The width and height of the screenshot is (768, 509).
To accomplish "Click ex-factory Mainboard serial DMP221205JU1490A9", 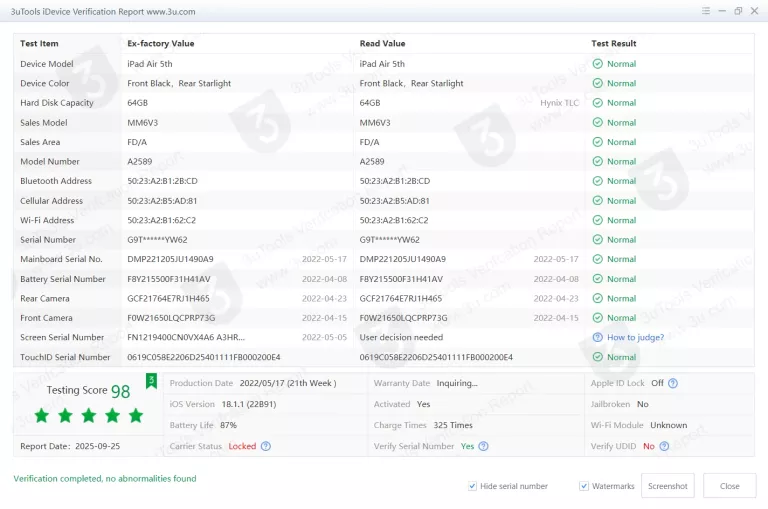I will click(170, 259).
